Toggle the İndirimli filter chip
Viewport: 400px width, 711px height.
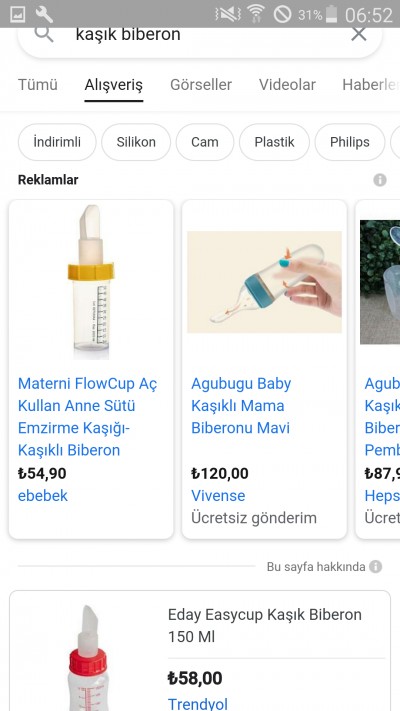pos(57,142)
